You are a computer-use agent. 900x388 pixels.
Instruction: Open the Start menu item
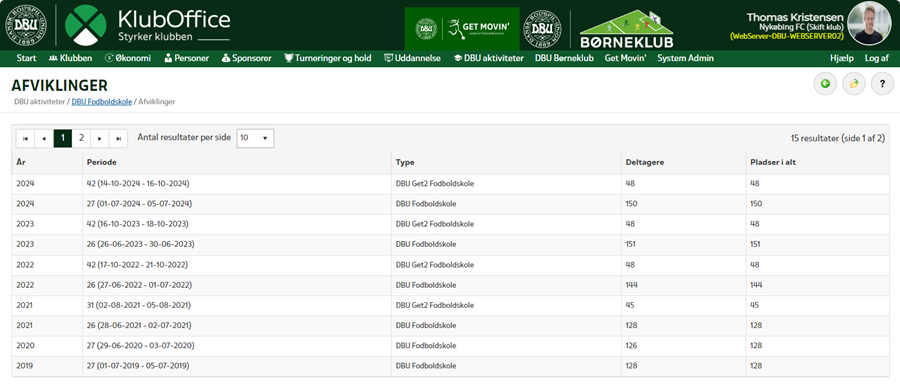click(26, 58)
